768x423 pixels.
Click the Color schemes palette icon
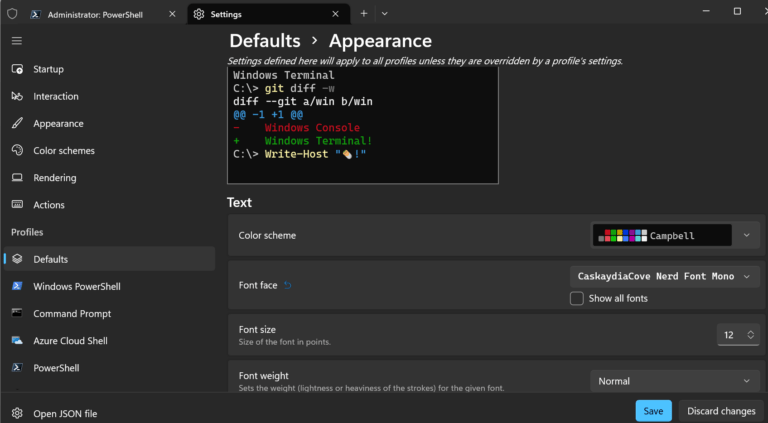click(x=17, y=150)
